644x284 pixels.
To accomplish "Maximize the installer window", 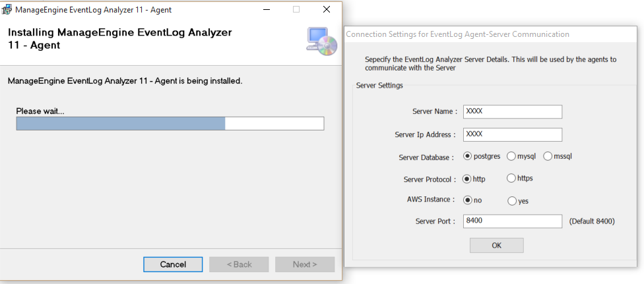I will (x=296, y=10).
